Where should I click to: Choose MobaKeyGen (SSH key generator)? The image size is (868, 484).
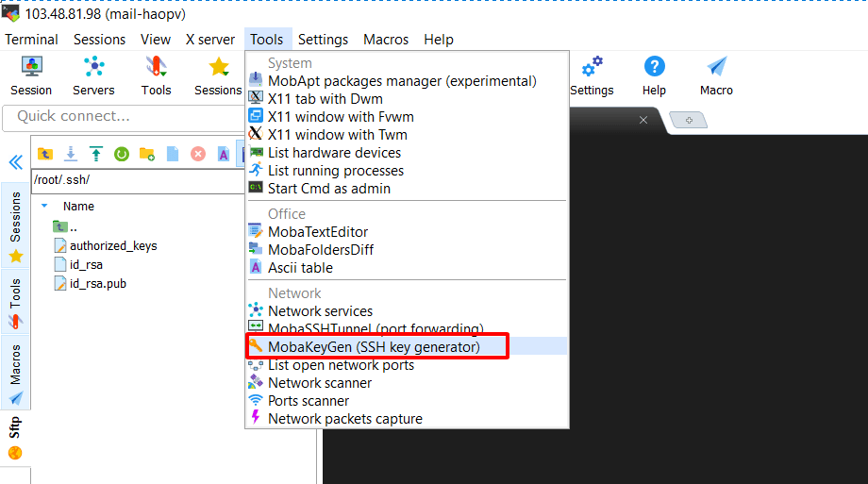(x=375, y=346)
